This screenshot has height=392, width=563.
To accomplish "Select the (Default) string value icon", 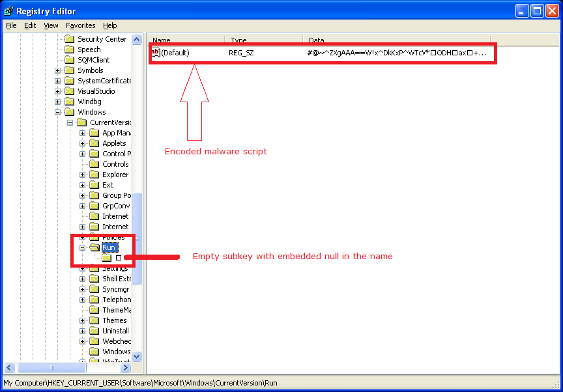I will [x=156, y=53].
